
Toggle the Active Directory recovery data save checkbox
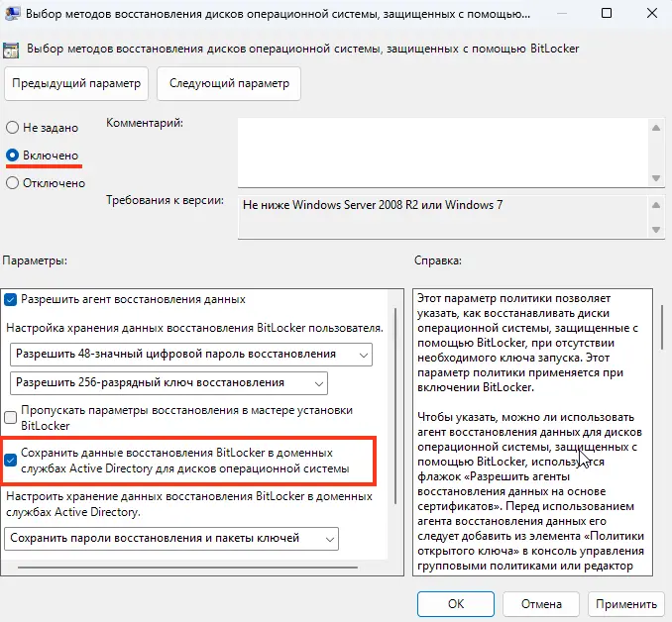coord(12,460)
